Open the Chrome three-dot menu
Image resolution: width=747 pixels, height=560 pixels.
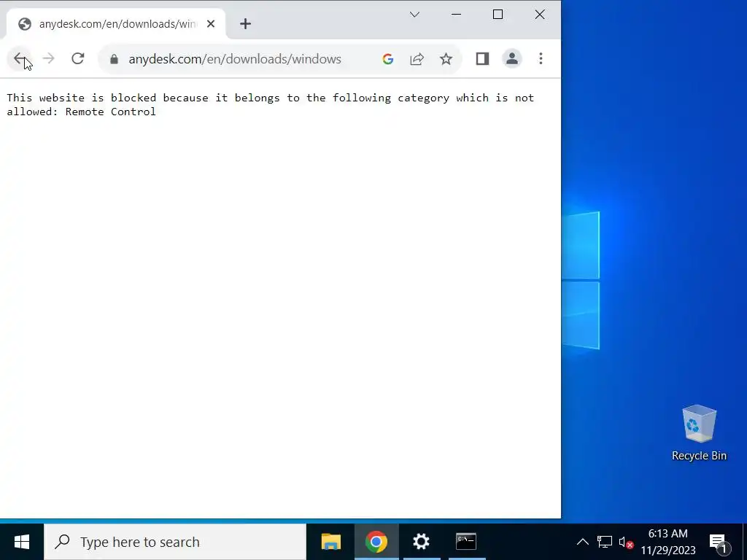pyautogui.click(x=541, y=59)
